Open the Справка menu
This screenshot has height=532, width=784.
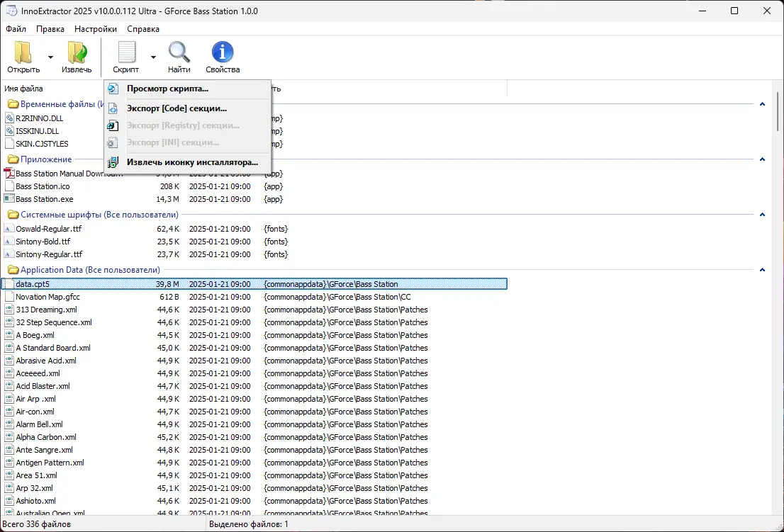pos(143,29)
